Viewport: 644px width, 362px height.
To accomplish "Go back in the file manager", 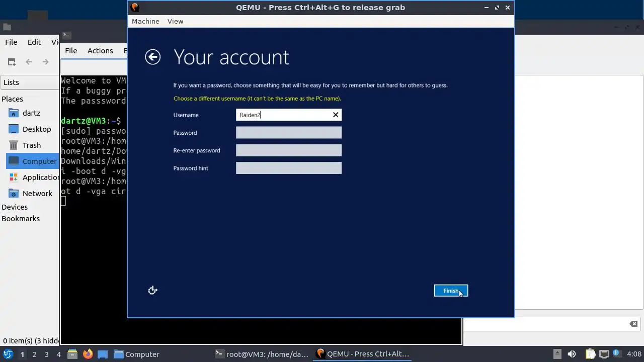I will (x=29, y=62).
